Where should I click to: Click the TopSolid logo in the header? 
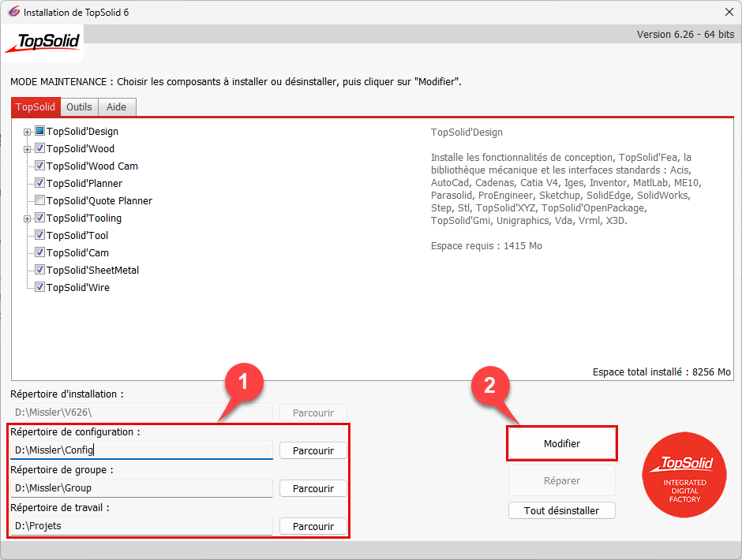click(43, 43)
